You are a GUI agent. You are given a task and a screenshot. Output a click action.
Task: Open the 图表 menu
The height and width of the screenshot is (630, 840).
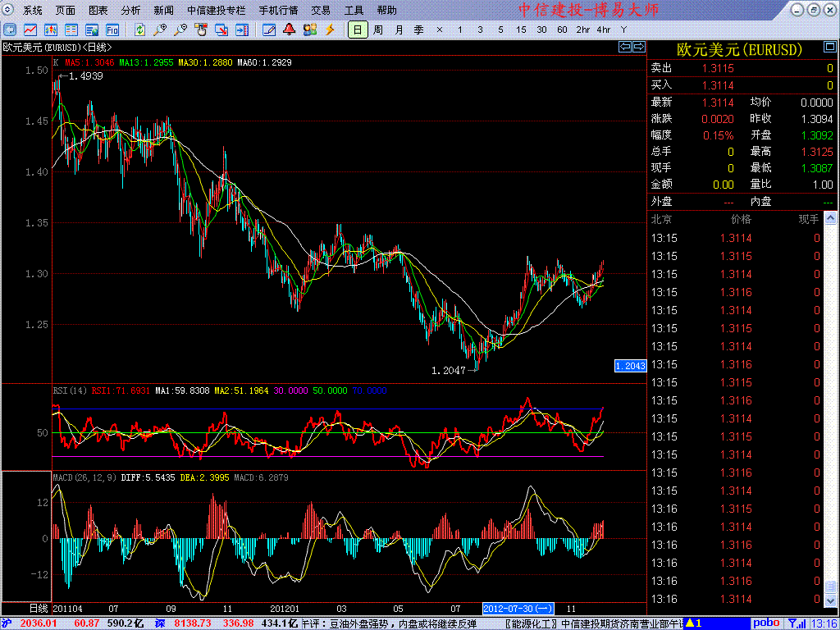click(x=98, y=10)
